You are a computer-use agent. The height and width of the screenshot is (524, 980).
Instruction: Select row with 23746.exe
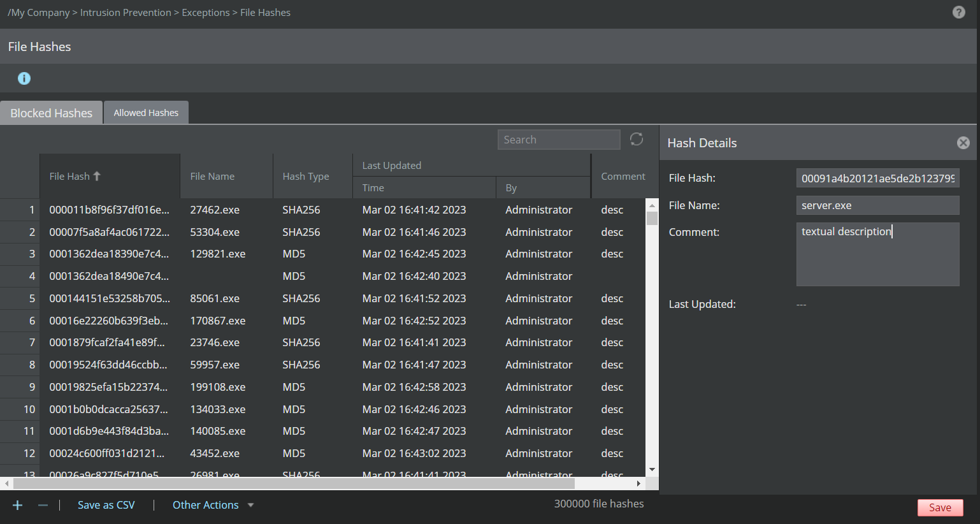[x=322, y=342]
